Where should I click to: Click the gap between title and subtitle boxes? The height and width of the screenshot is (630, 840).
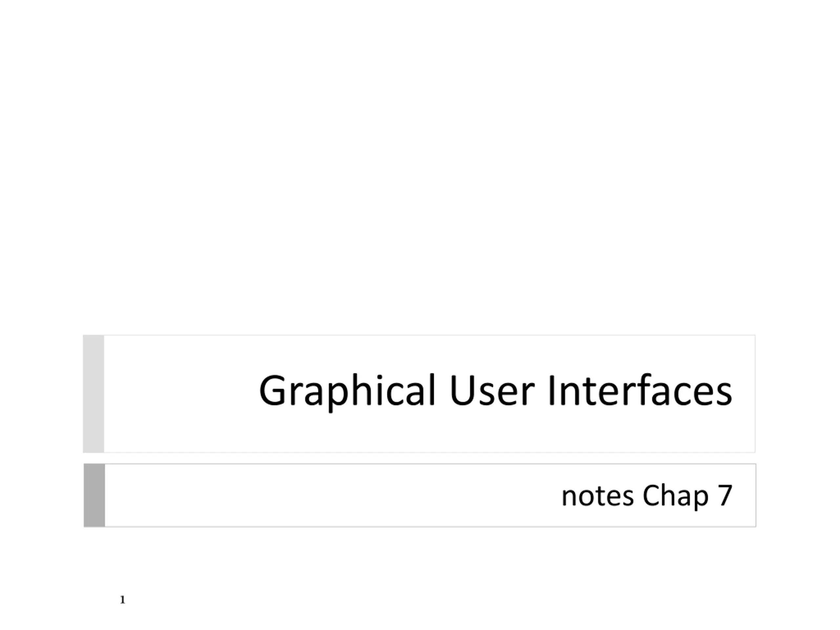[x=420, y=458]
